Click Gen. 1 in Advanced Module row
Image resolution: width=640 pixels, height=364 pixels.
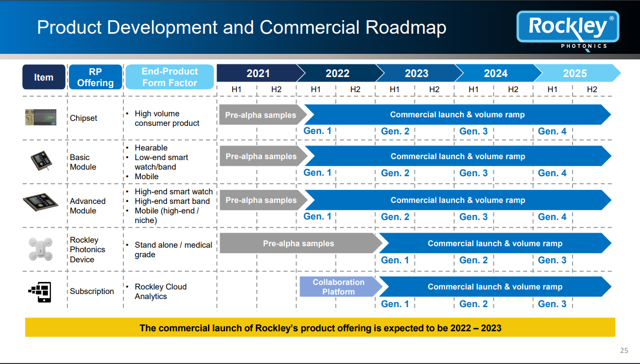point(318,216)
